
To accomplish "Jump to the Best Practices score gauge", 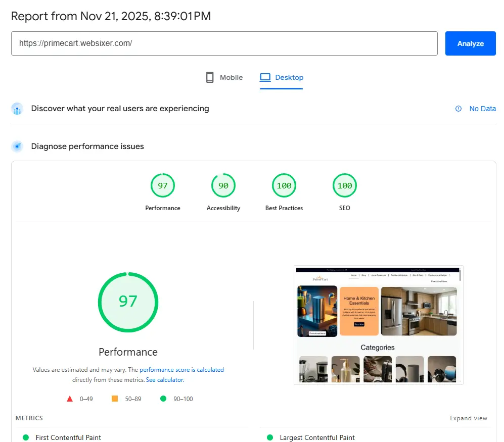I will point(284,186).
